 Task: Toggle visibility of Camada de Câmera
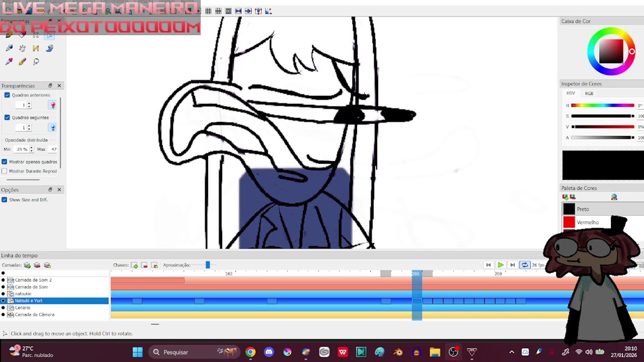click(3, 315)
